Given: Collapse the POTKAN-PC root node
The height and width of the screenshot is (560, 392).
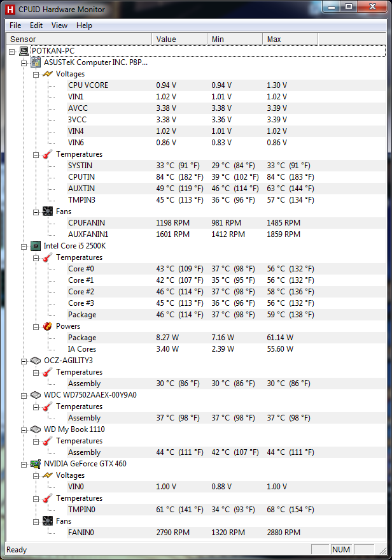Looking at the screenshot, I should pos(11,52).
